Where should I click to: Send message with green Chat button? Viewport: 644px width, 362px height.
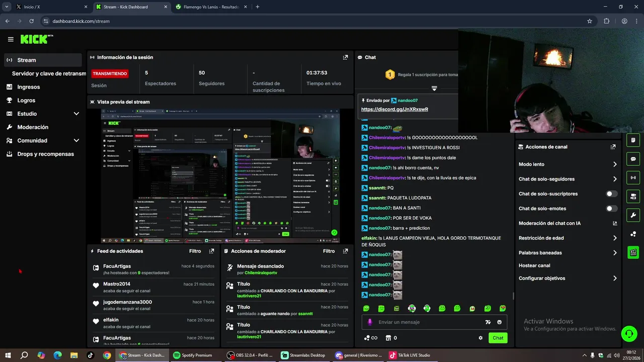point(498,338)
